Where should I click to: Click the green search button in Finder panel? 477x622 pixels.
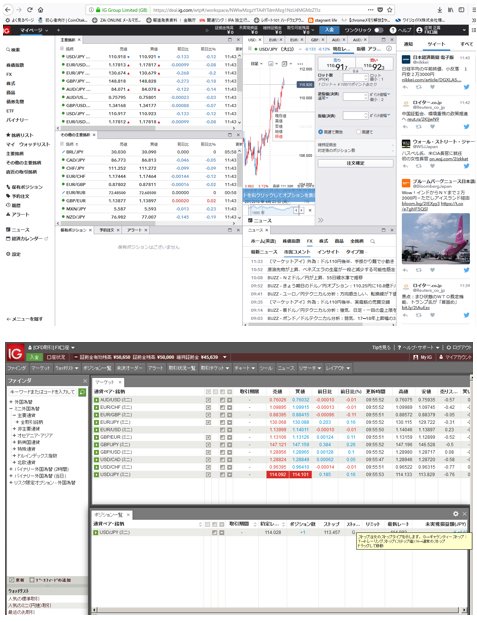point(82,392)
